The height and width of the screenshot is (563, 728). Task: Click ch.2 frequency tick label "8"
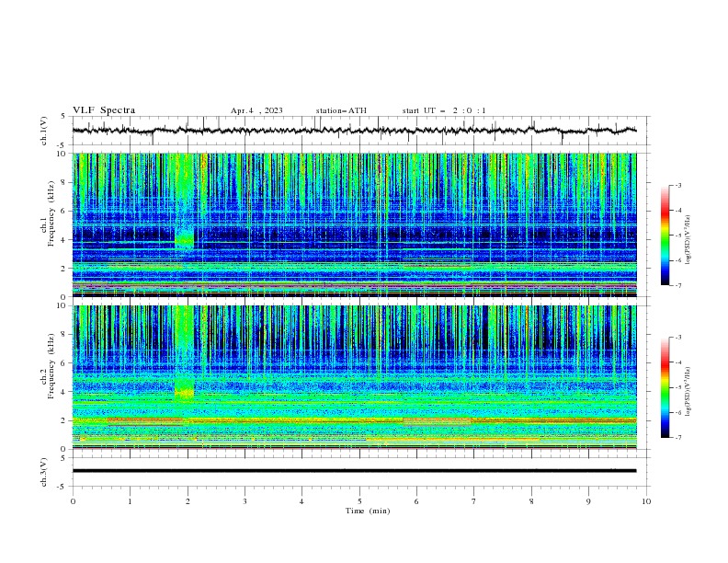(65, 335)
